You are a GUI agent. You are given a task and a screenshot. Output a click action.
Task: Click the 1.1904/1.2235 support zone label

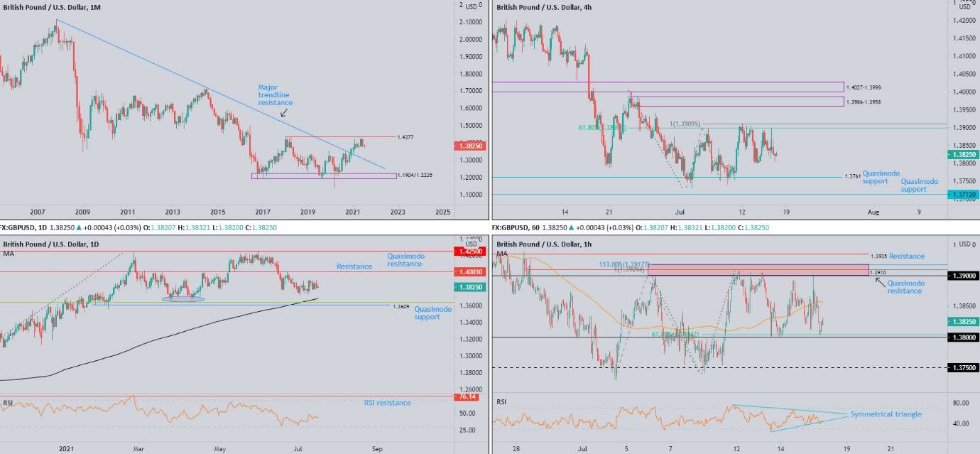(x=415, y=175)
